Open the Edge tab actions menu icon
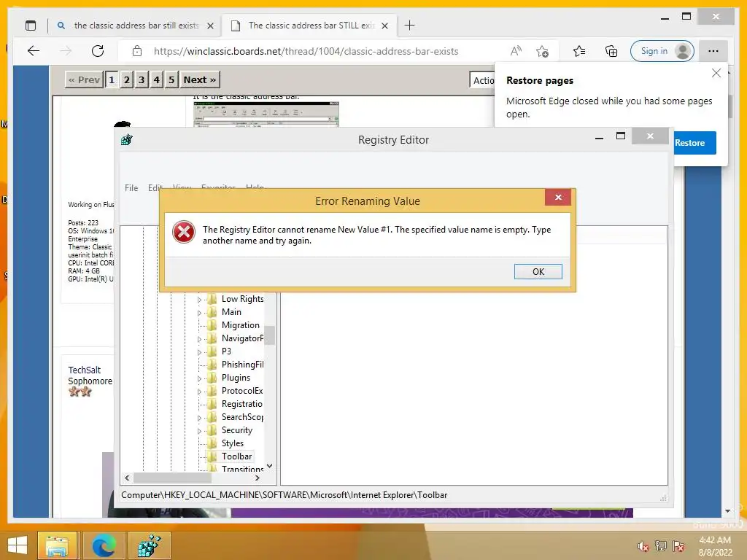The image size is (747, 560). tap(31, 26)
